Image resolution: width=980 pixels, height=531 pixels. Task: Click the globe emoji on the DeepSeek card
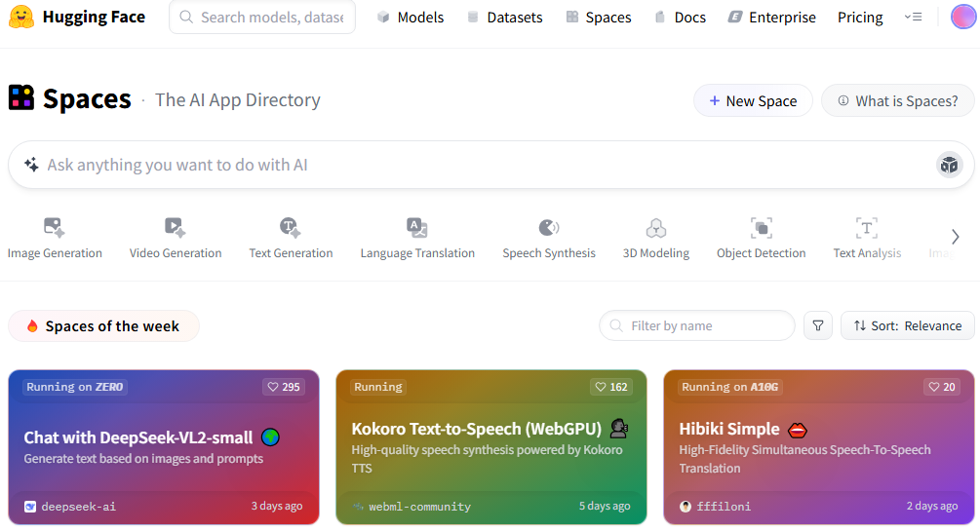click(271, 437)
